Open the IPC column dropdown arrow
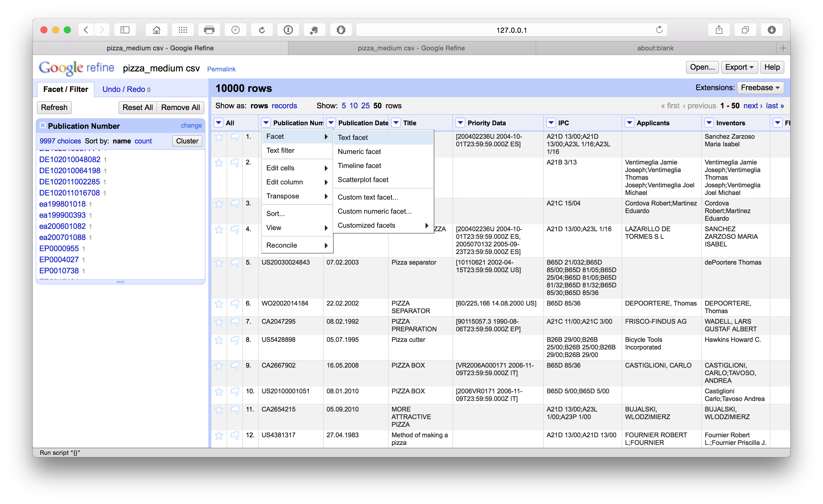 (x=551, y=123)
